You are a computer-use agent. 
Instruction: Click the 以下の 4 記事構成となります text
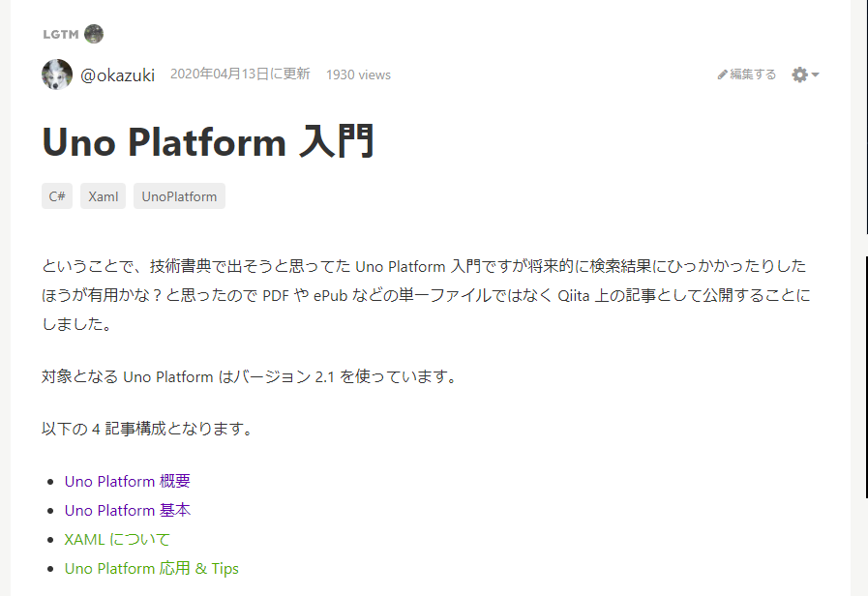click(147, 429)
